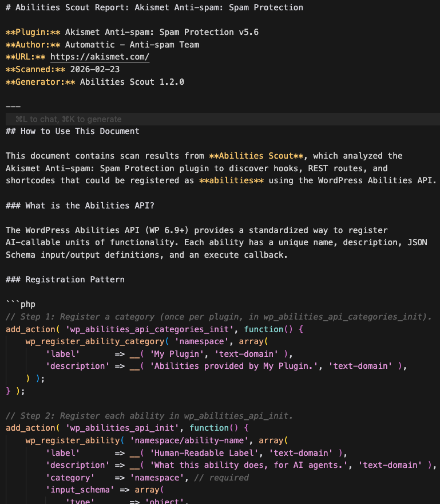
Task: Click 'wp_abilities_api_init' string in add_action
Action: [x=122, y=428]
